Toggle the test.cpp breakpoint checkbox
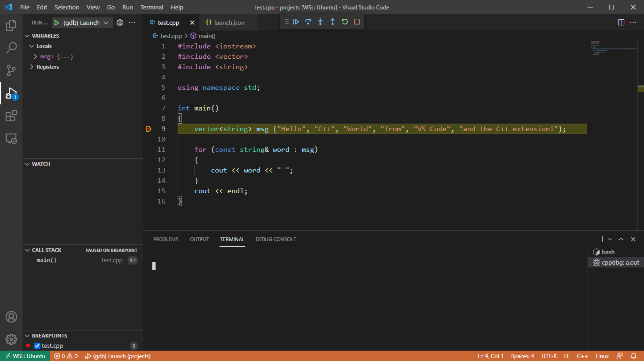 tap(38, 346)
